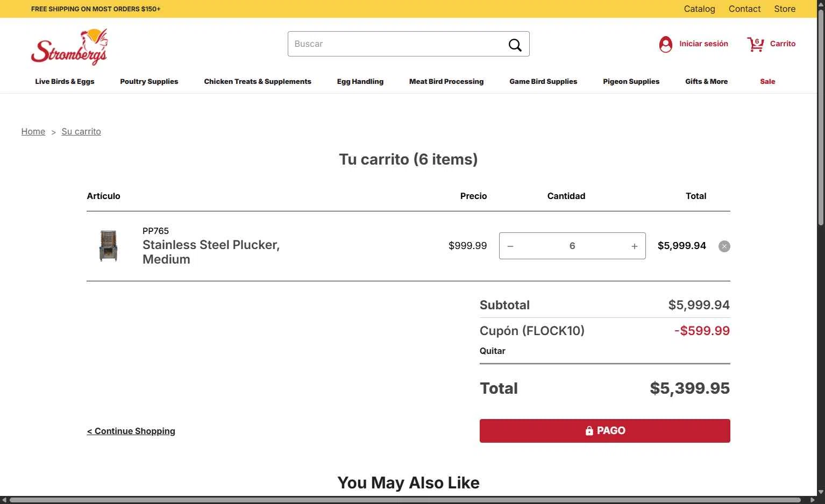825x504 pixels.
Task: Click the Contact link in top bar
Action: (745, 9)
